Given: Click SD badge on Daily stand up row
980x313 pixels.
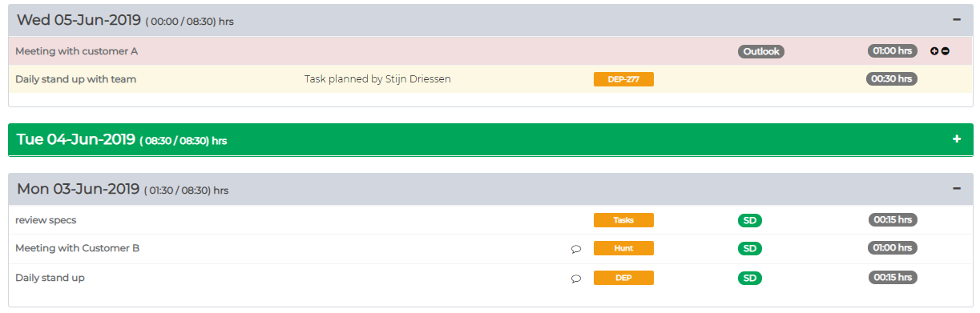Looking at the screenshot, I should point(750,279).
